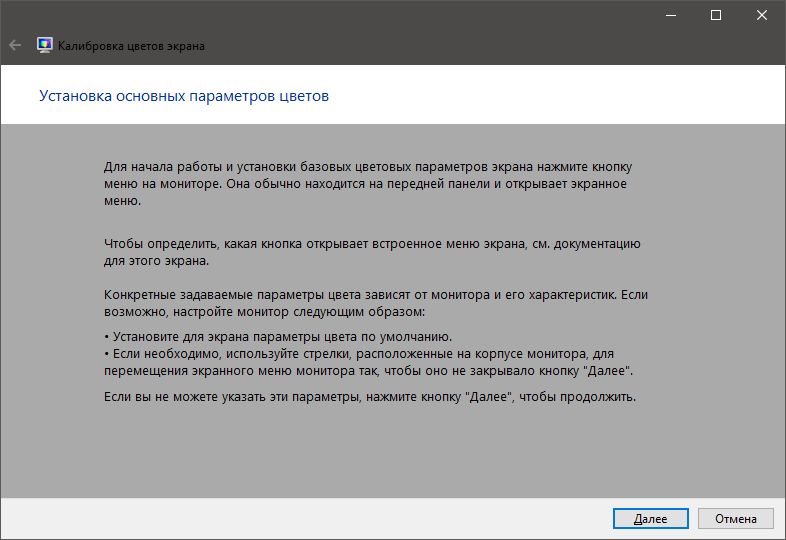The height and width of the screenshot is (540, 786).
Task: Click the text line "для этого экрана."
Action: (x=157, y=260)
